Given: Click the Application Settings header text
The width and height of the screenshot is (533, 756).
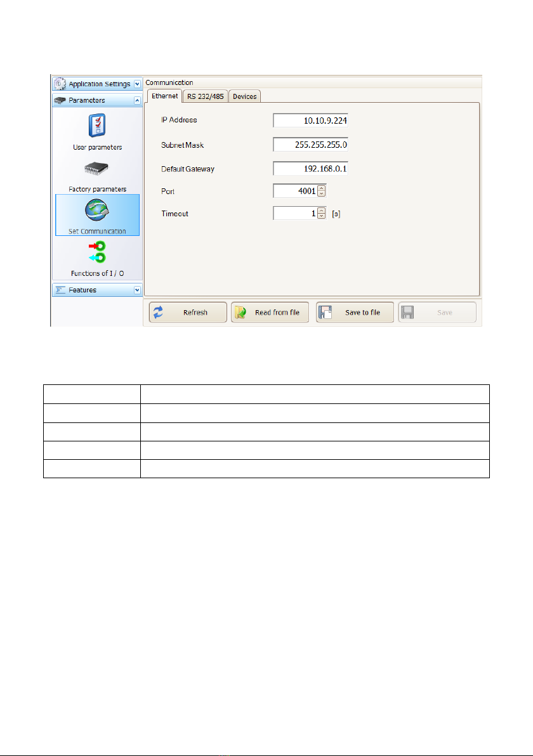Looking at the screenshot, I should click(100, 84).
